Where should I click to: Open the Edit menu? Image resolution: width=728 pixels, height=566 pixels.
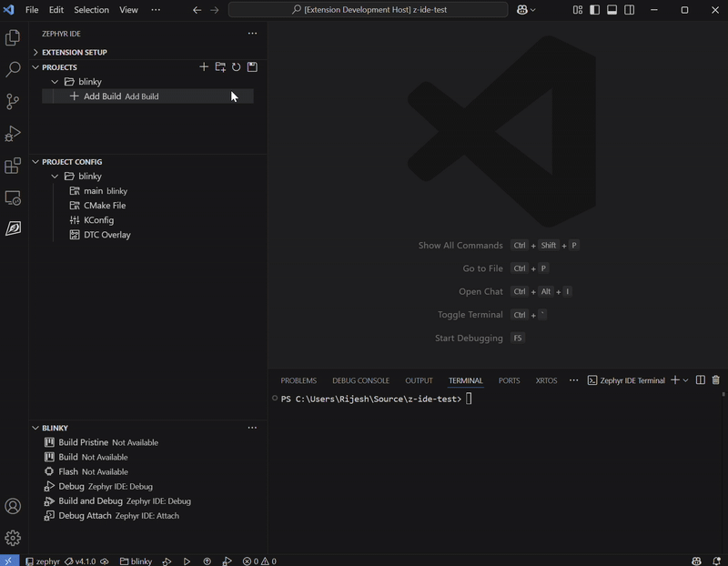[56, 10]
